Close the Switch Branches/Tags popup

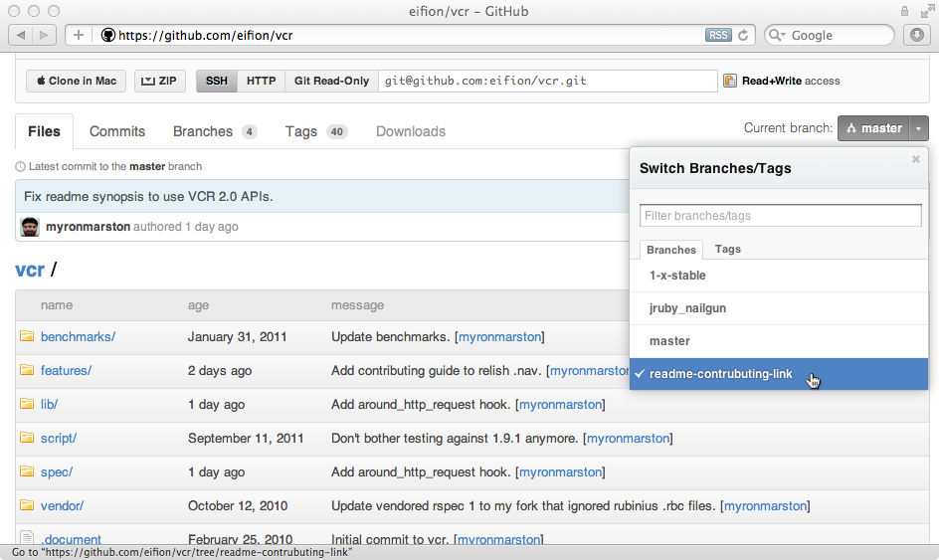click(x=916, y=159)
